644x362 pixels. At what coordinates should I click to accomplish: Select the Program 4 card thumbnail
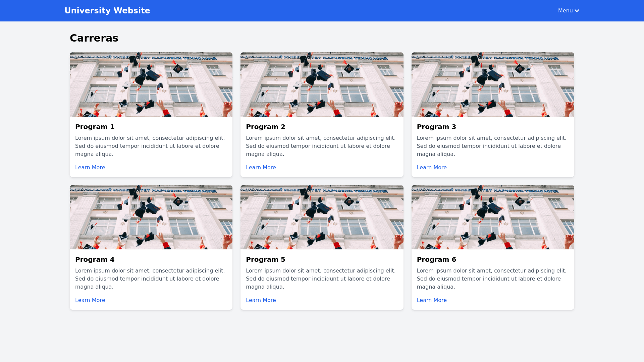coord(151,217)
